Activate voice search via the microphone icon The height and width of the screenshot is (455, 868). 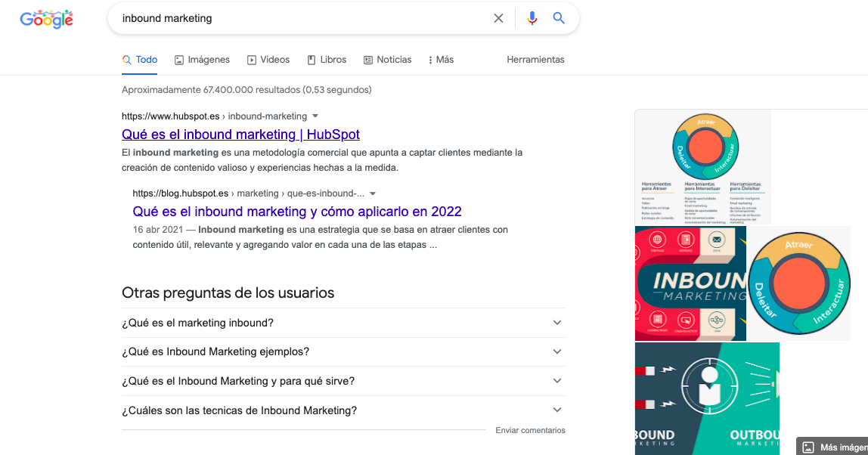pos(532,18)
